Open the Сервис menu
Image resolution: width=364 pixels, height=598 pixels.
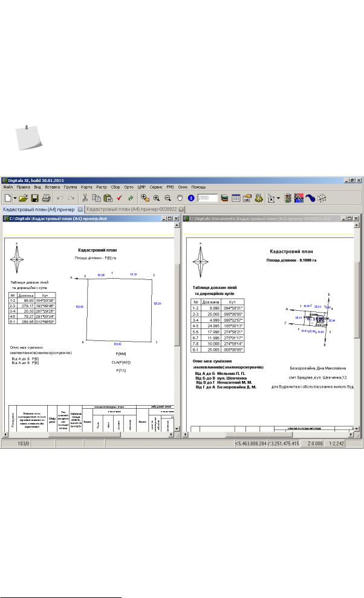[x=156, y=187]
